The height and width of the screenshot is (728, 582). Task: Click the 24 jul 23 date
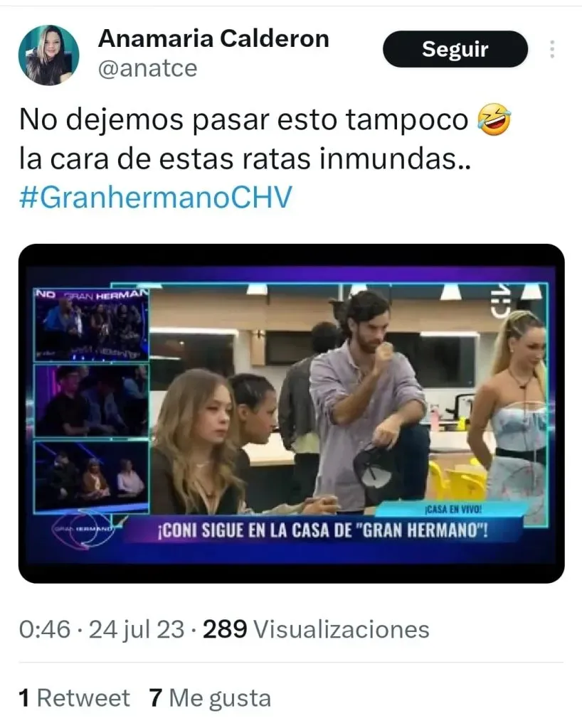click(x=137, y=630)
